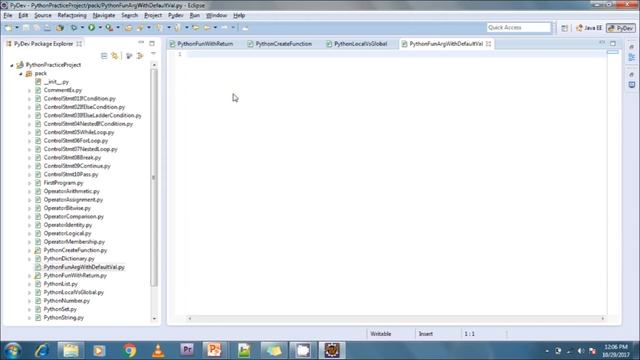The width and height of the screenshot is (640, 360).
Task: Open Adobe Premiere from the taskbar
Action: point(187,350)
